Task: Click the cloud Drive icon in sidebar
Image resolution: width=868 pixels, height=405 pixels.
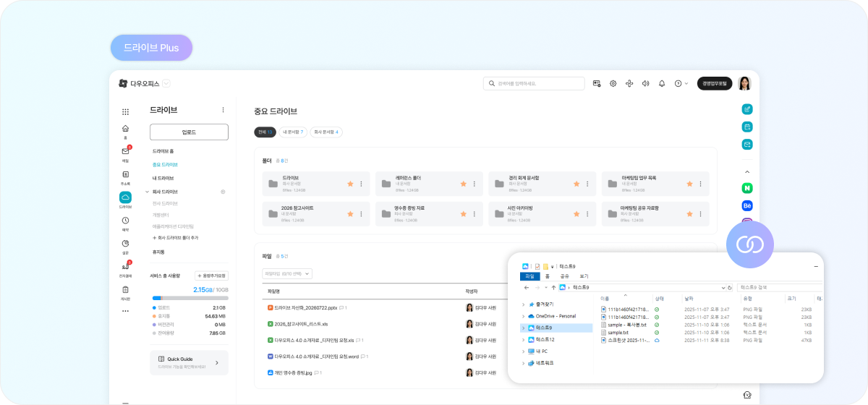Action: [x=125, y=197]
